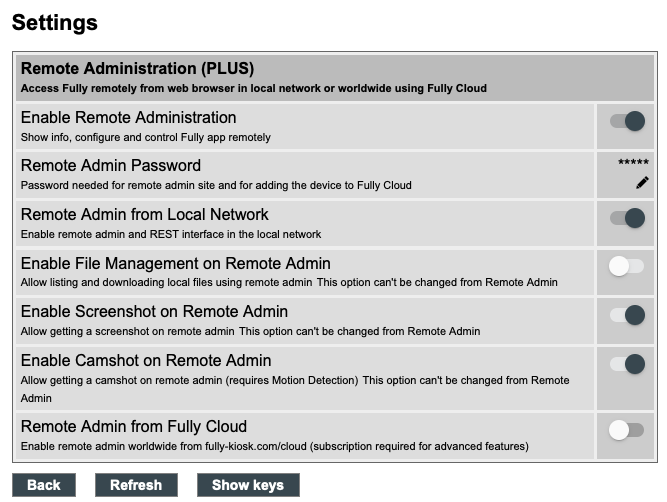Click the Enable Camshot on Remote Admin title text

[146, 361]
